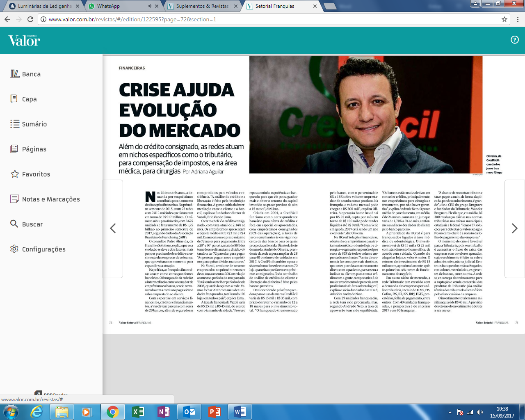This screenshot has width=525, height=420.
Task: Mute the WhatsApp tab audio icon
Action: 150,6
